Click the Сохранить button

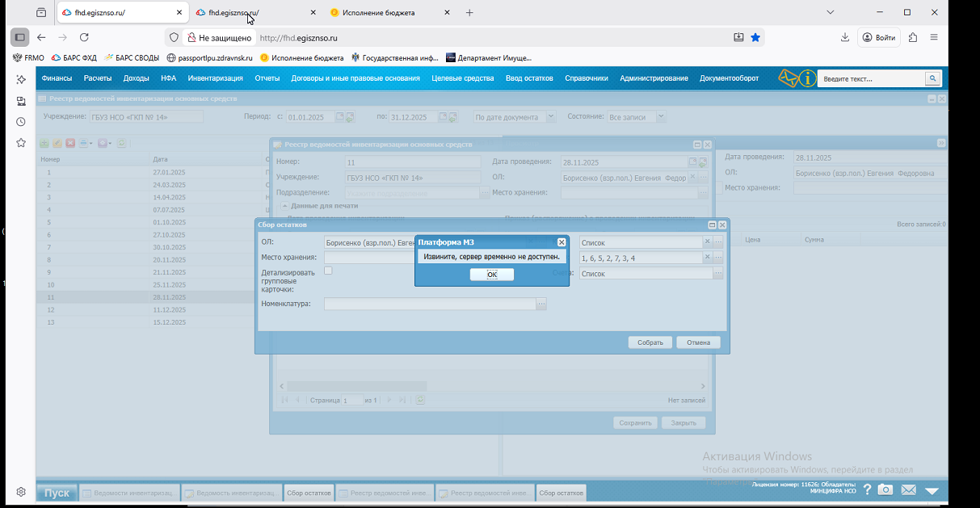(636, 422)
